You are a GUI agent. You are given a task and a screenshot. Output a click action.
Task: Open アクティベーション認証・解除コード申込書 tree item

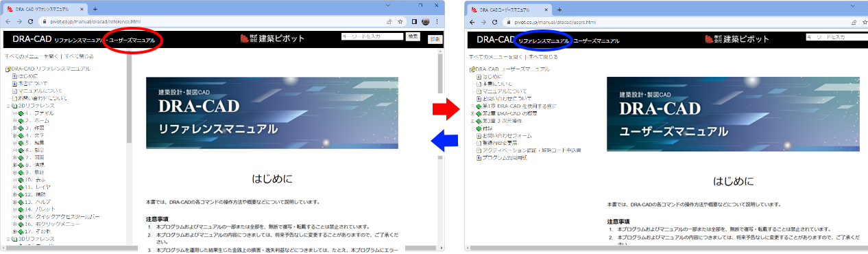pos(531,150)
